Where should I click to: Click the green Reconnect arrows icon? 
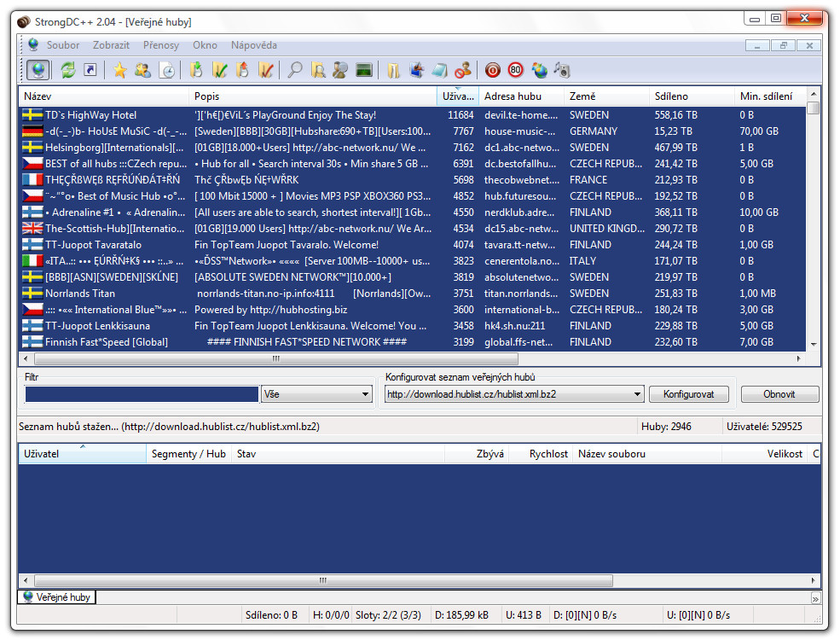point(68,70)
